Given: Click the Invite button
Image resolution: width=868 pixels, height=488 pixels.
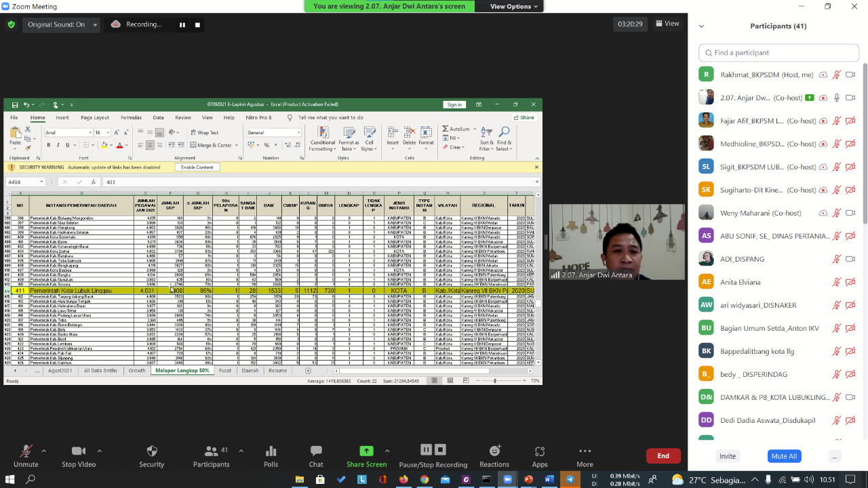Looking at the screenshot, I should [728, 456].
